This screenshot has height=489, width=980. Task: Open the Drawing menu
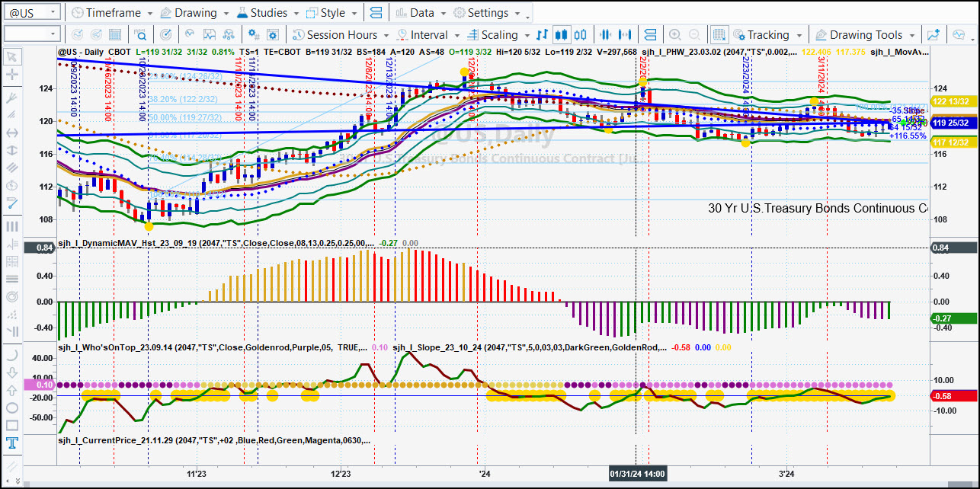(x=195, y=13)
